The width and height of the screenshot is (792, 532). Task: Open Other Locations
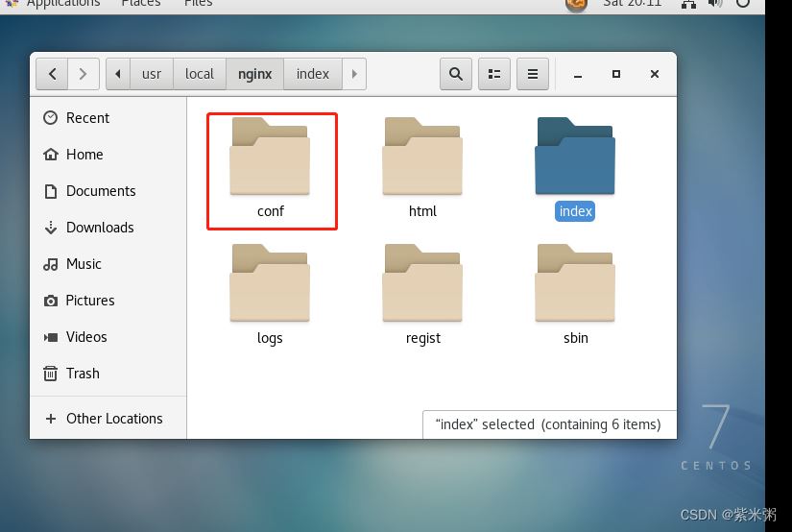click(x=113, y=419)
